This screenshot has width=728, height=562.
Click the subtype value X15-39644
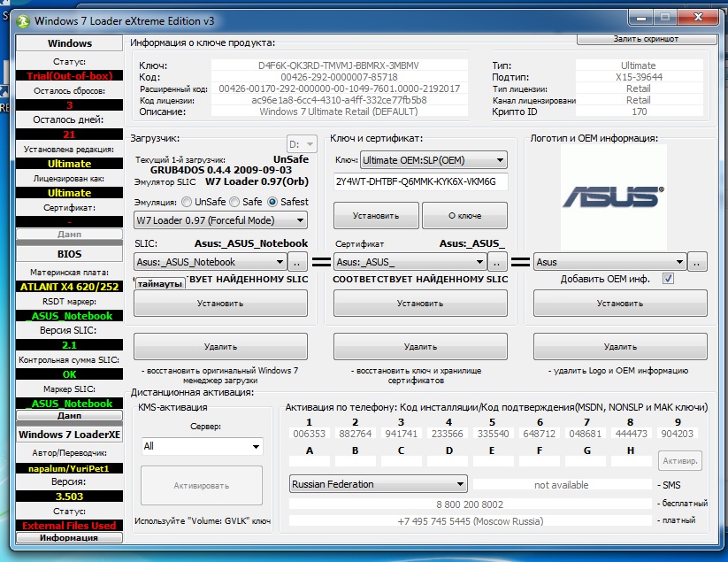[x=640, y=77]
